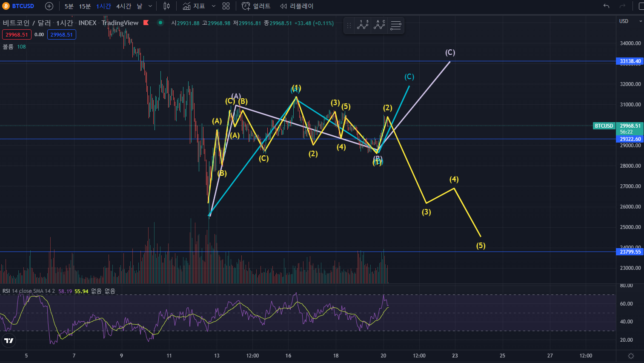
Task: Grab the drawing toolbar drag handle
Action: [x=349, y=26]
